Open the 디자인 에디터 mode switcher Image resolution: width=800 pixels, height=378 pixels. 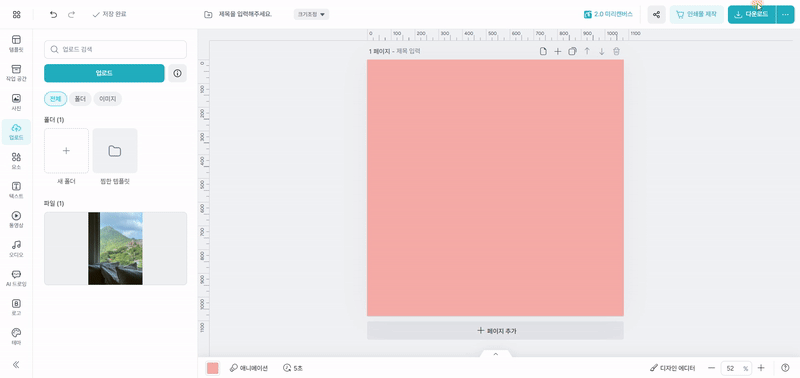click(x=673, y=368)
